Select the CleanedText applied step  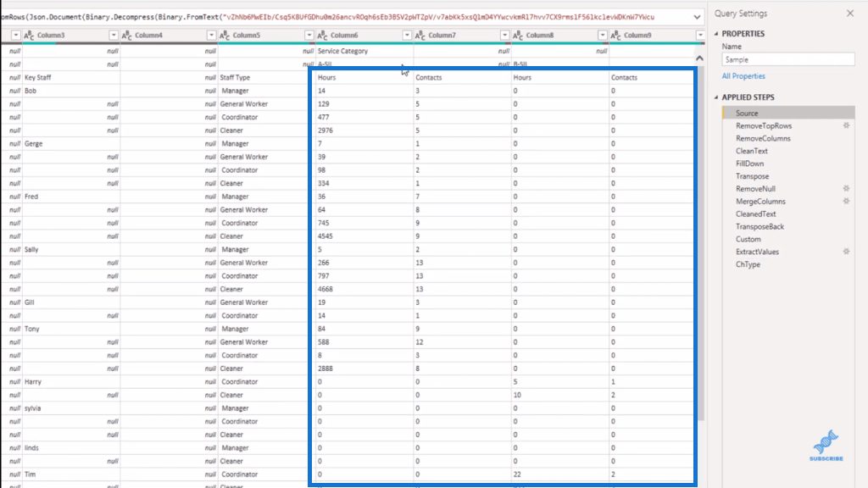tap(755, 214)
